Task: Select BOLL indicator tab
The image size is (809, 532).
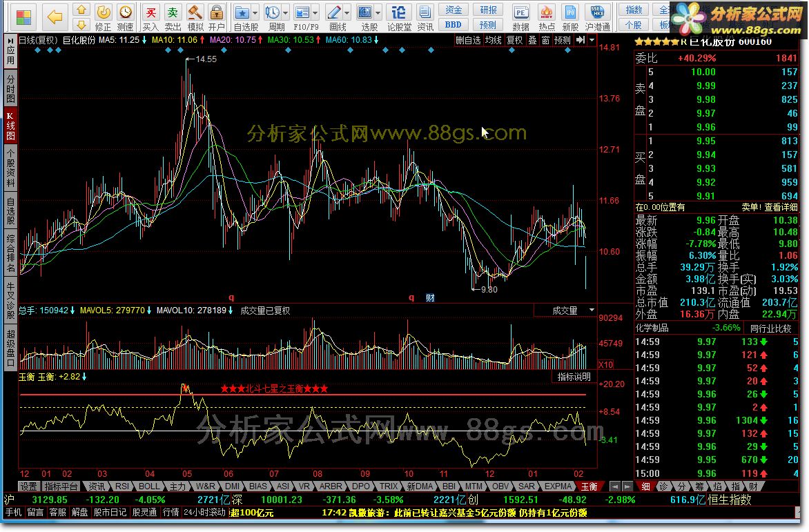Action: pyautogui.click(x=149, y=486)
